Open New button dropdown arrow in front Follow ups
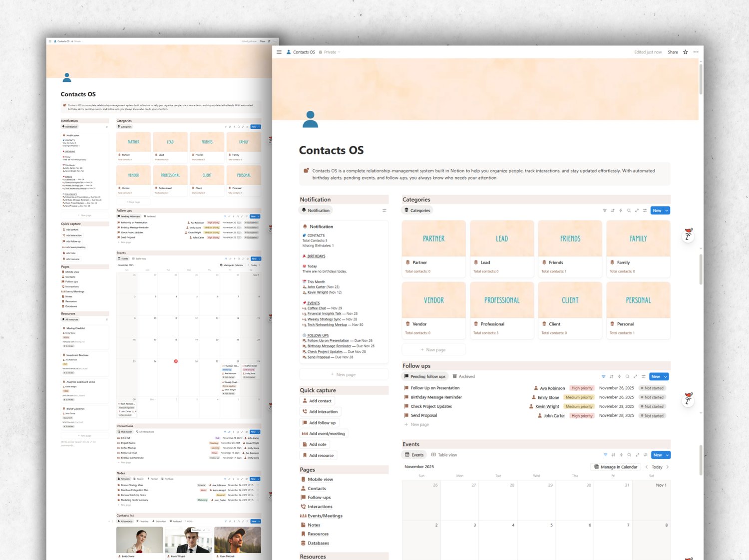 click(665, 376)
